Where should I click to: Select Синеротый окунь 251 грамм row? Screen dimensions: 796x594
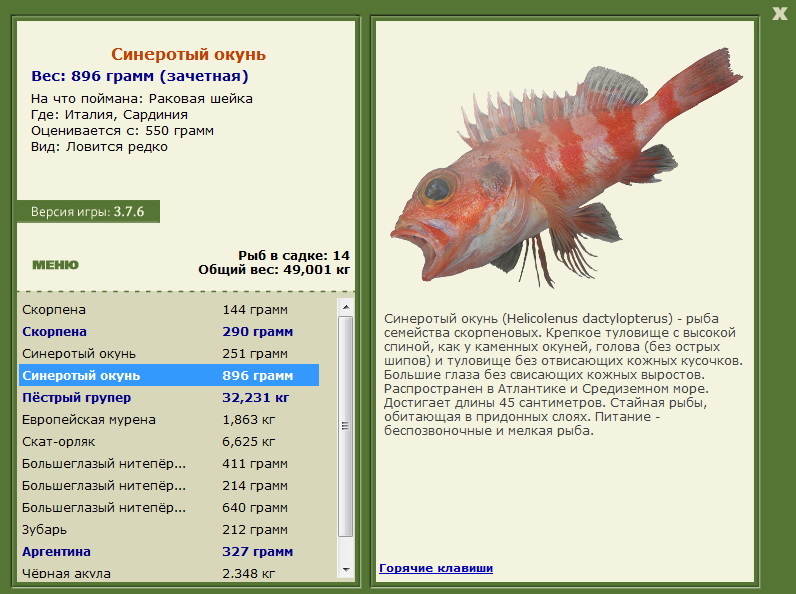pyautogui.click(x=169, y=353)
